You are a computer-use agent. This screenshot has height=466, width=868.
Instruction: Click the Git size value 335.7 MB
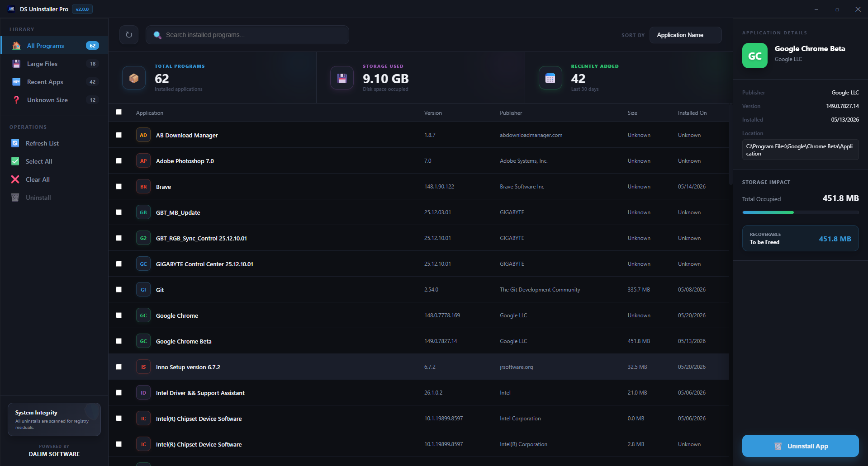click(639, 290)
